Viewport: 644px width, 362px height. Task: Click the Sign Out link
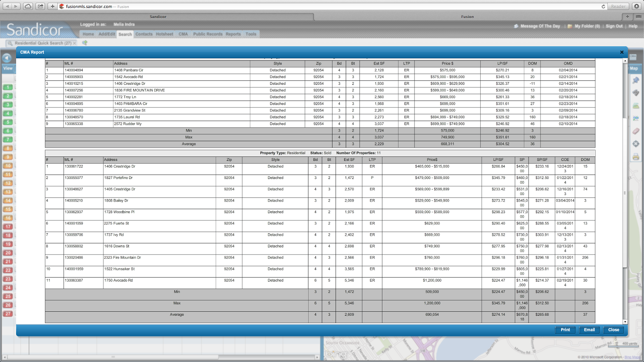tap(614, 26)
